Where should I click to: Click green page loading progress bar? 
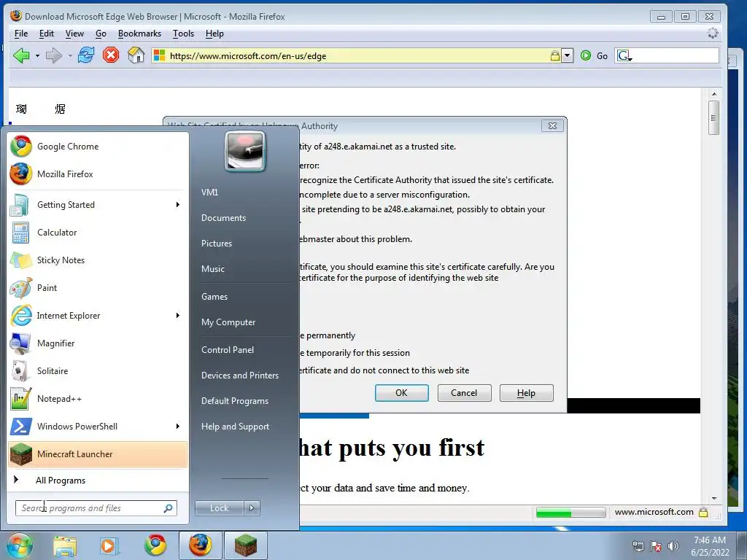coord(570,513)
